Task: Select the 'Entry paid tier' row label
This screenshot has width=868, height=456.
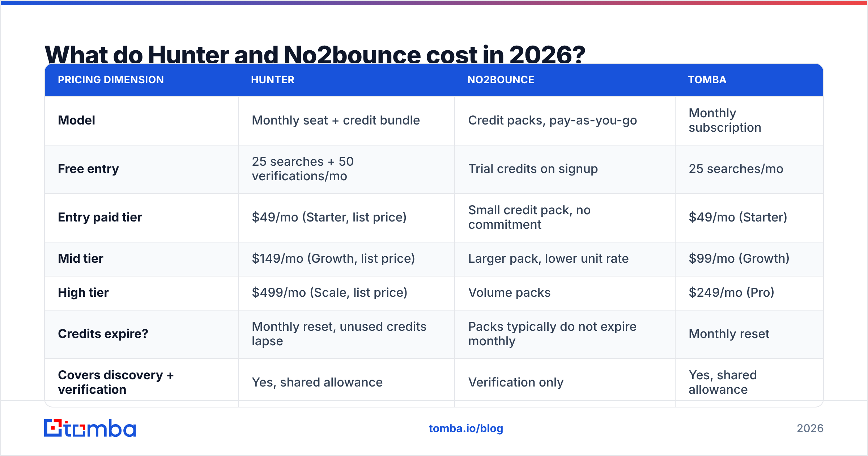Action: tap(100, 217)
